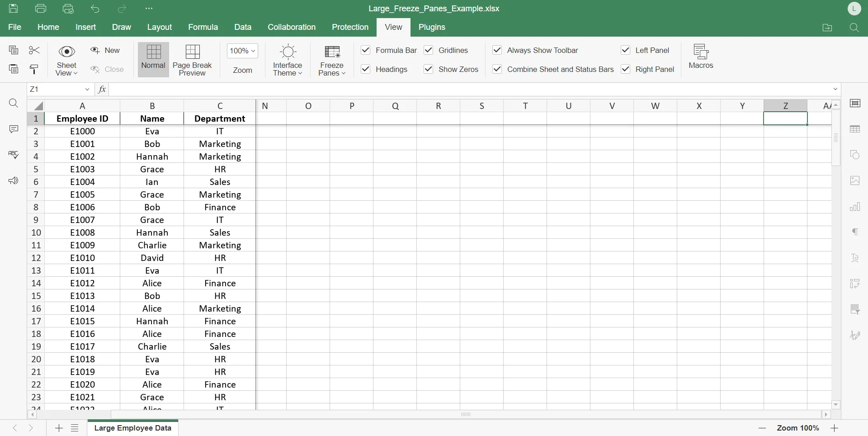Open the Interface Theme dropdown
Viewport: 868px width, 436px height.
[288, 60]
